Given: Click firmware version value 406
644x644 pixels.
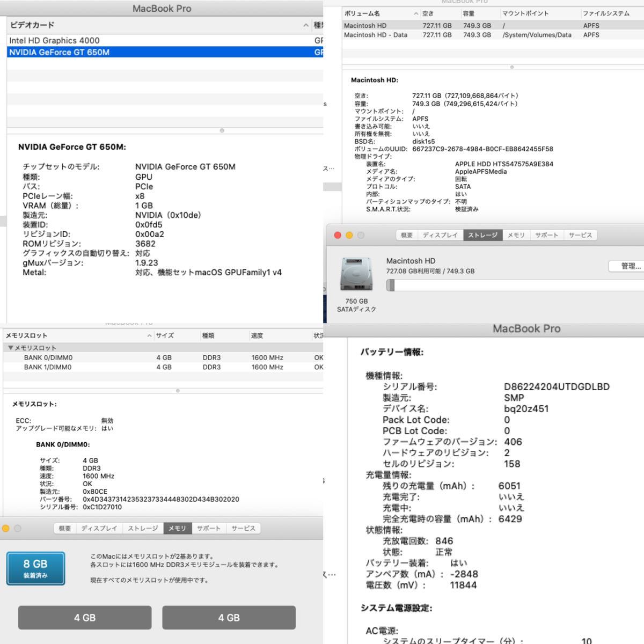Looking at the screenshot, I should (x=513, y=442).
